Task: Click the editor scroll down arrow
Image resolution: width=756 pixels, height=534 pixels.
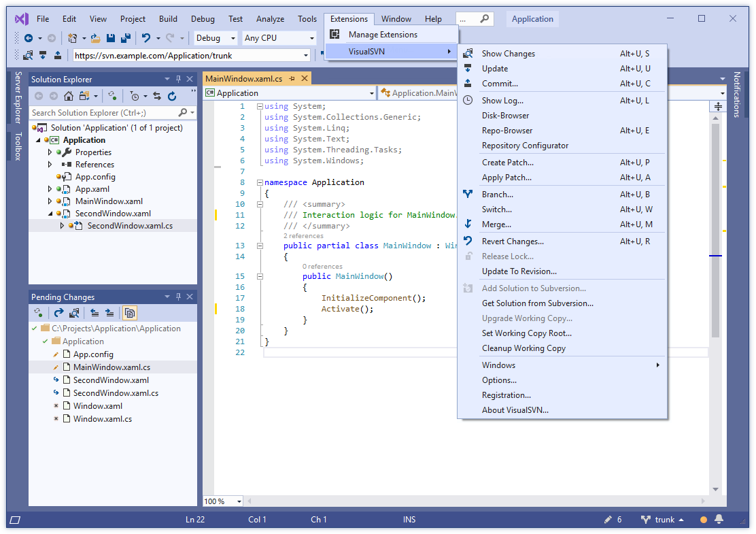Action: tap(715, 489)
